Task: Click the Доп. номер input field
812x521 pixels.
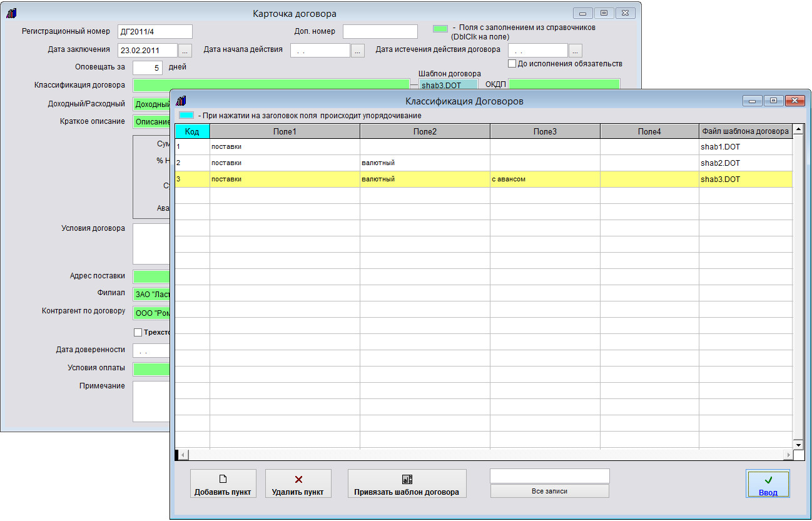Action: click(380, 32)
